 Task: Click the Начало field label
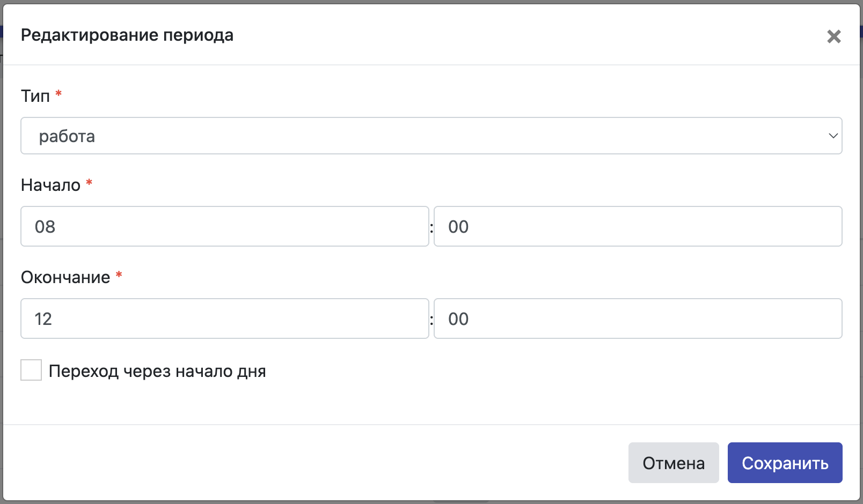(x=50, y=185)
